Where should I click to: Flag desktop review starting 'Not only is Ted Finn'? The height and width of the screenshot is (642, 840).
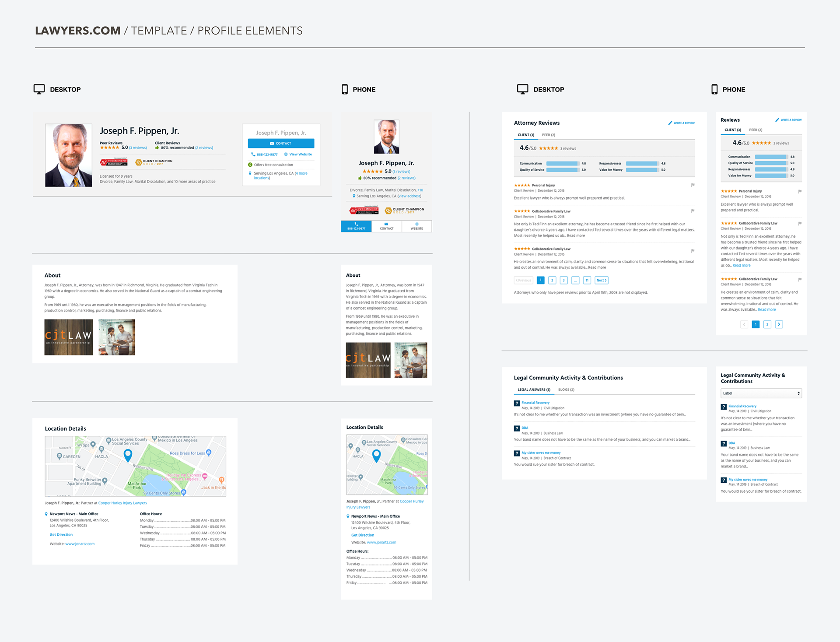point(693,211)
